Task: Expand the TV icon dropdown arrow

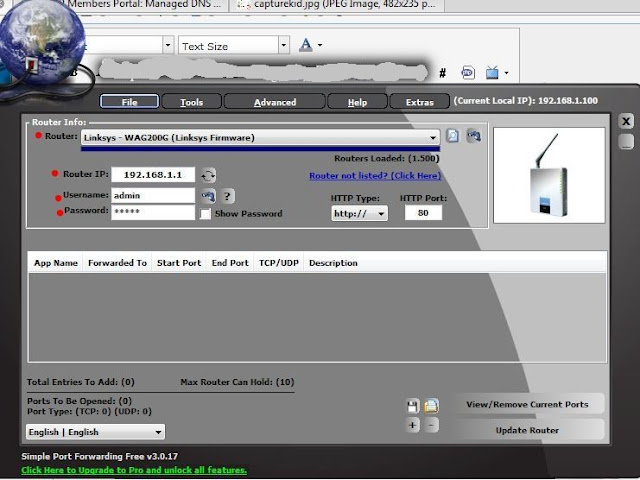Action: (507, 73)
